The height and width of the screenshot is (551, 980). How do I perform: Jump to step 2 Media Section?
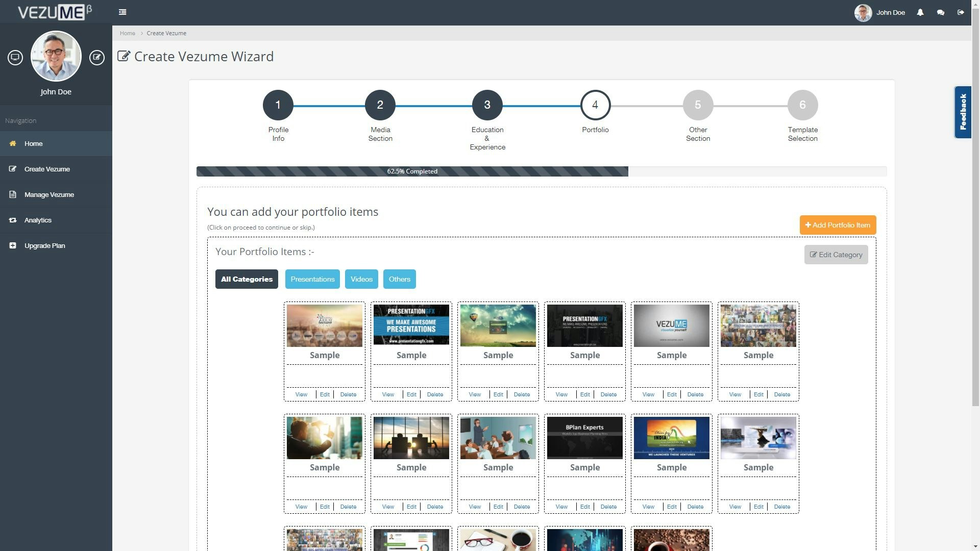pos(380,105)
